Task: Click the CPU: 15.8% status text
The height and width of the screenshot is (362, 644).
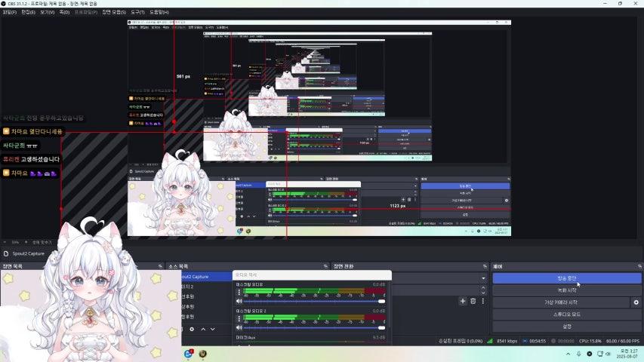Action: pyautogui.click(x=590, y=341)
